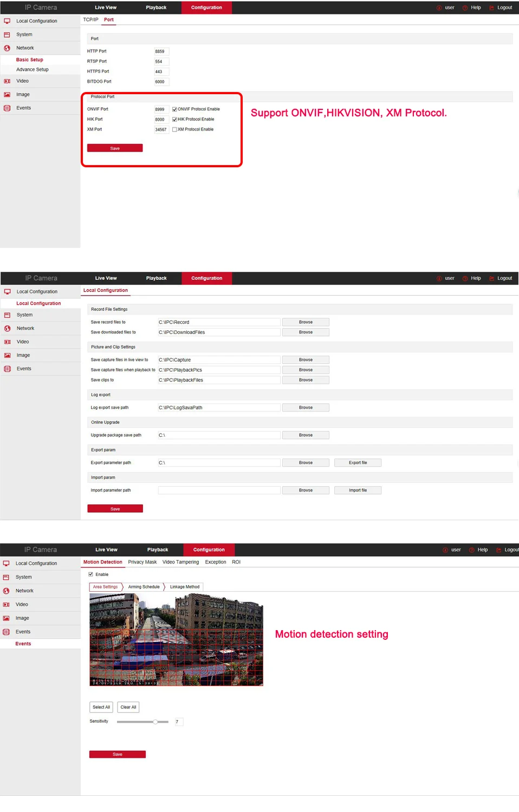Screen dimensions: 519x812
Task: Click Import parameter path input field
Action: pos(219,490)
